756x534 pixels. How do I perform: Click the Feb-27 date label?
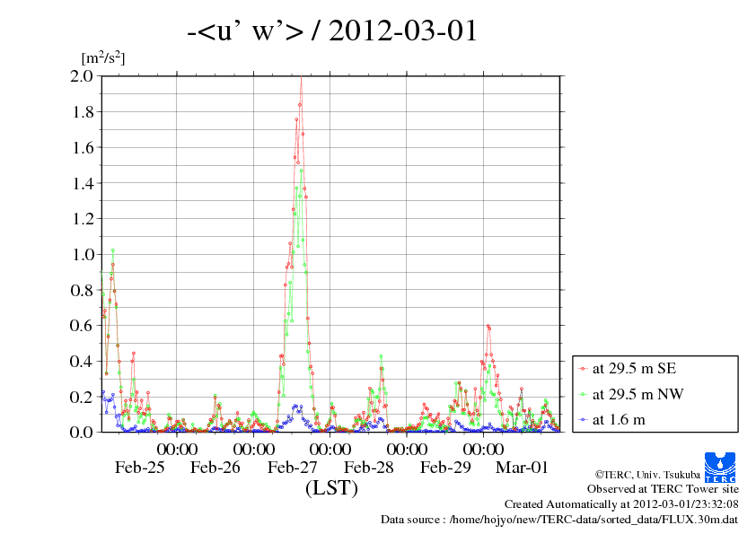pyautogui.click(x=292, y=467)
